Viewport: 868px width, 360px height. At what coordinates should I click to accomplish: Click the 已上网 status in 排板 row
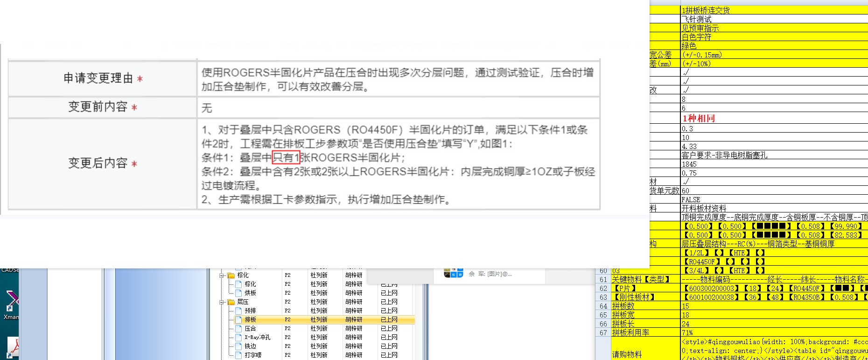[x=389, y=320]
